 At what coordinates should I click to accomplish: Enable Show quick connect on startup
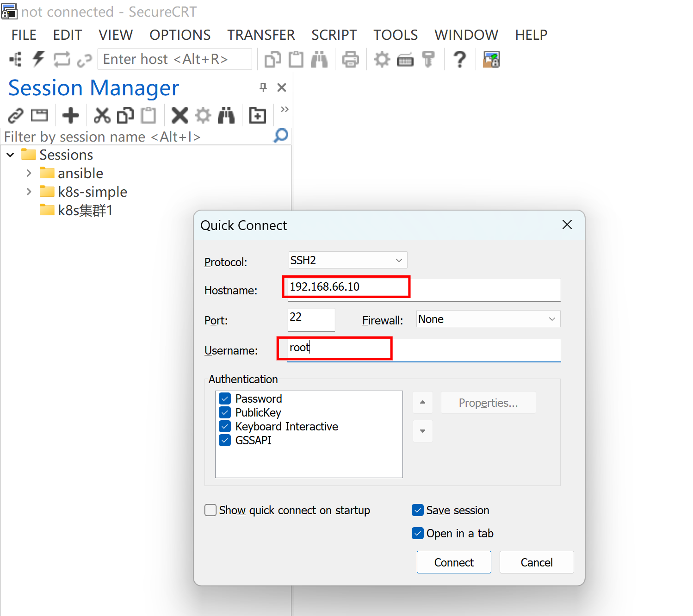point(210,510)
